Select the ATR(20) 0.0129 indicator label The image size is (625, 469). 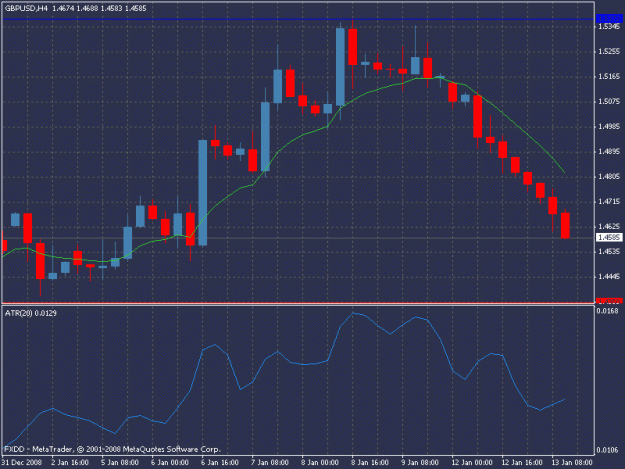(x=31, y=313)
